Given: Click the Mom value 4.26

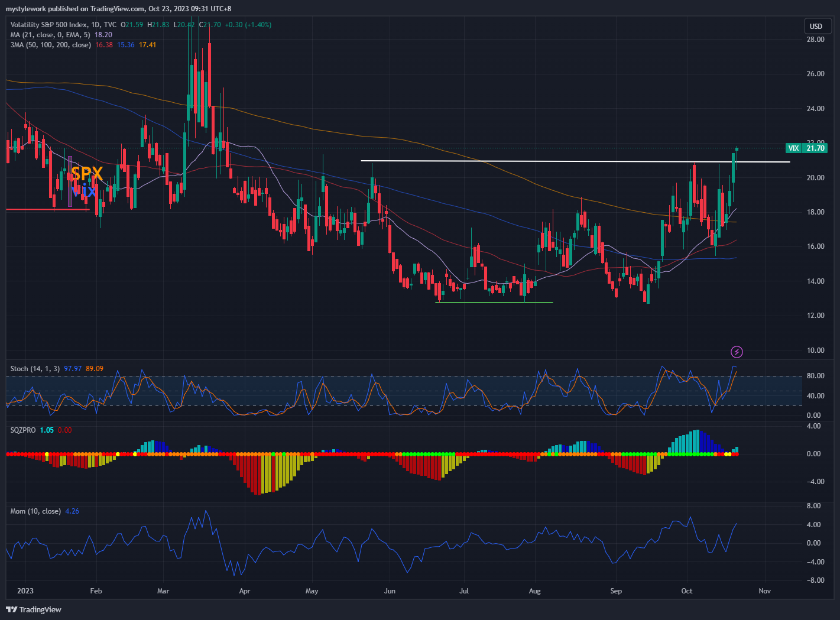Looking at the screenshot, I should coord(72,511).
